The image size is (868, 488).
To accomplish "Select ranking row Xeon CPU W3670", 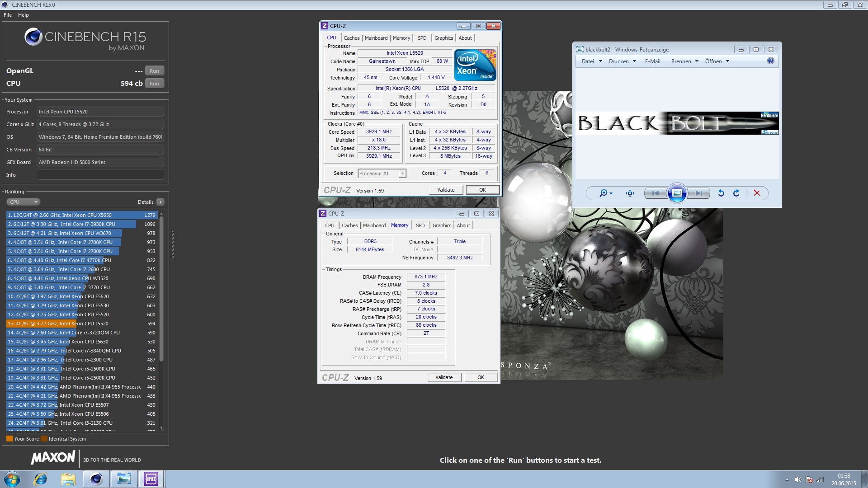I will 82,233.
